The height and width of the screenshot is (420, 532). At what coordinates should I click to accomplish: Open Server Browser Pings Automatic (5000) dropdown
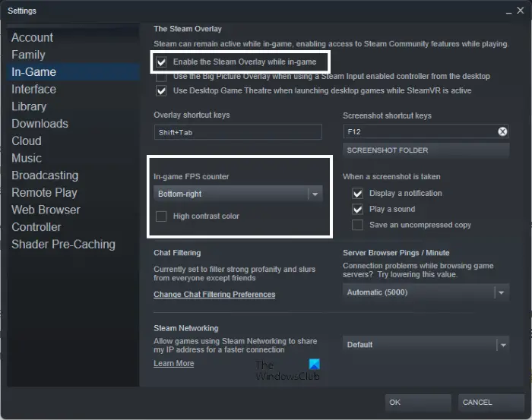pyautogui.click(x=426, y=292)
